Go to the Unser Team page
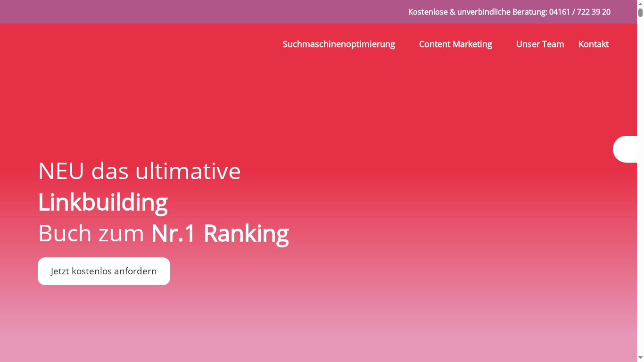This screenshot has height=362, width=644. tap(540, 44)
